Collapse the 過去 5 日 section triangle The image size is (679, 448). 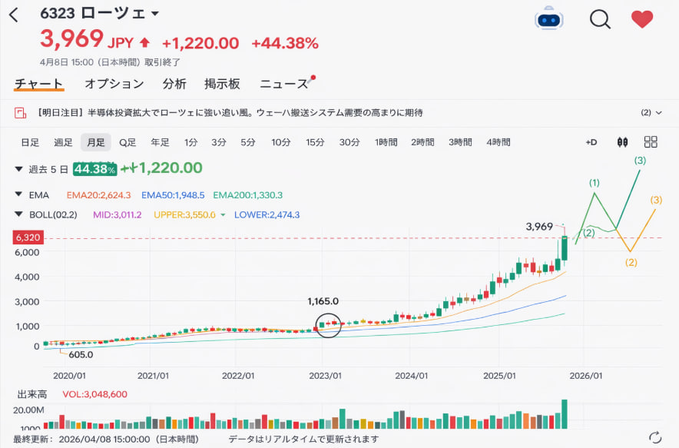click(x=19, y=169)
